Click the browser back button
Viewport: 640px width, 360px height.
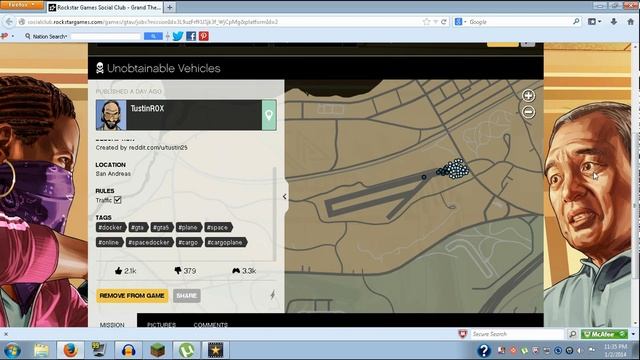[x=9, y=22]
